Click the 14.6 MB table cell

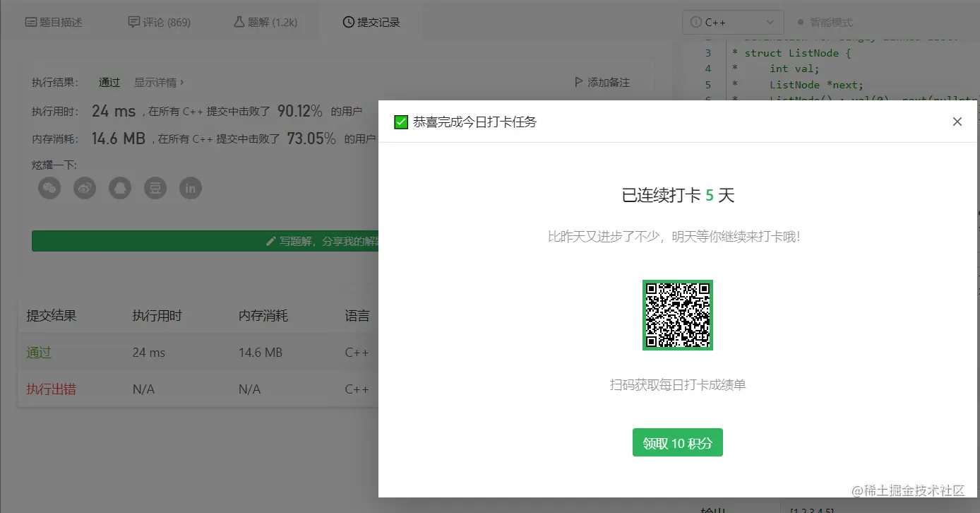coord(261,352)
